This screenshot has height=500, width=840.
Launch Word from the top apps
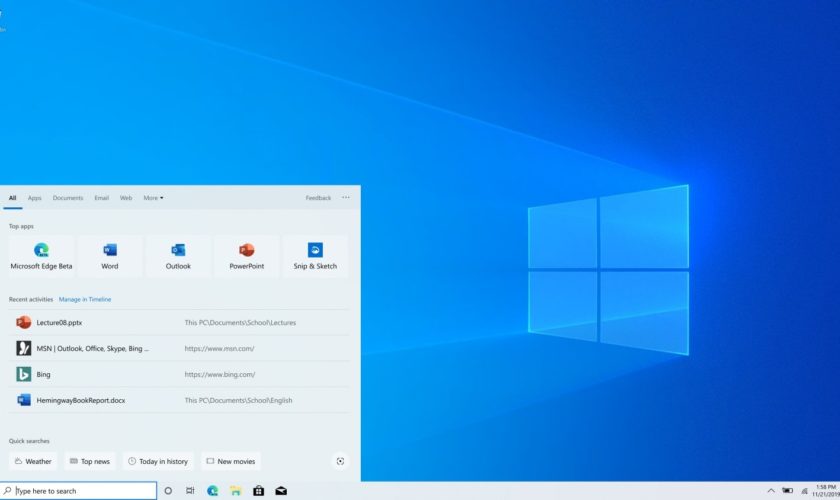click(x=110, y=255)
